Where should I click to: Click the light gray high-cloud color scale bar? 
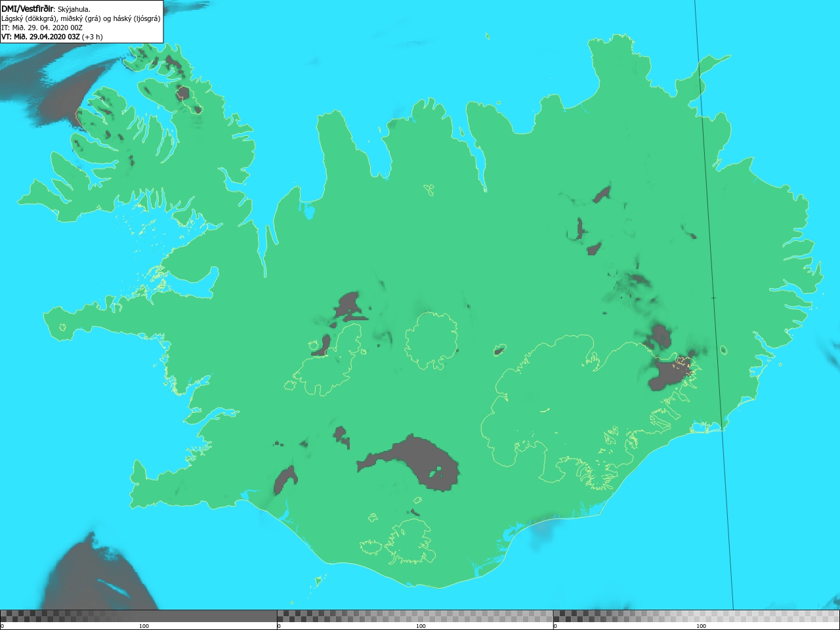696,616
